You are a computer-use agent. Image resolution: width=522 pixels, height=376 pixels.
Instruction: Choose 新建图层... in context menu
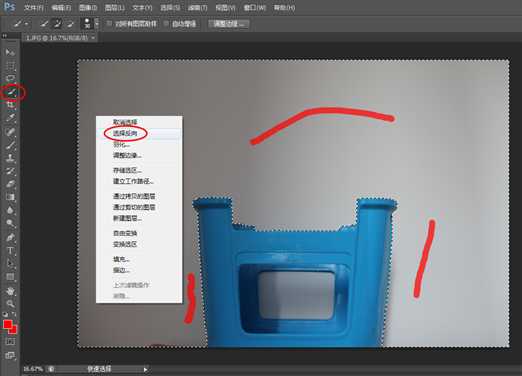point(139,218)
